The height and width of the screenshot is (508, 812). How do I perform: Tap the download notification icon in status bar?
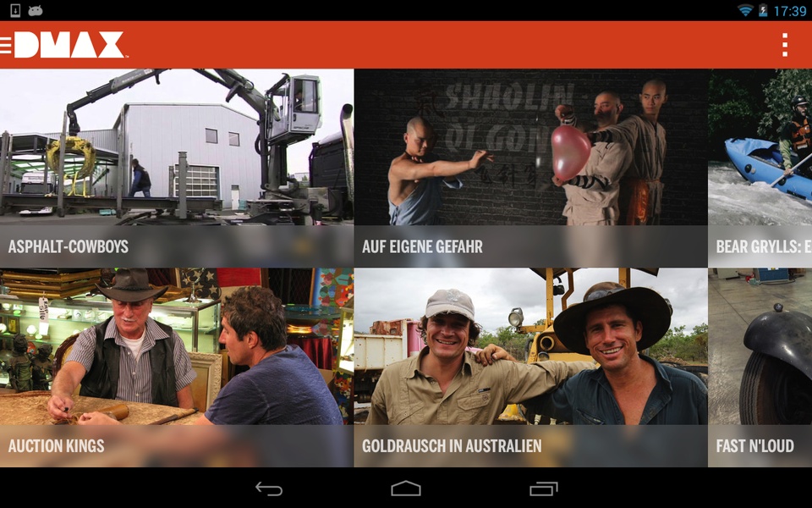click(15, 10)
